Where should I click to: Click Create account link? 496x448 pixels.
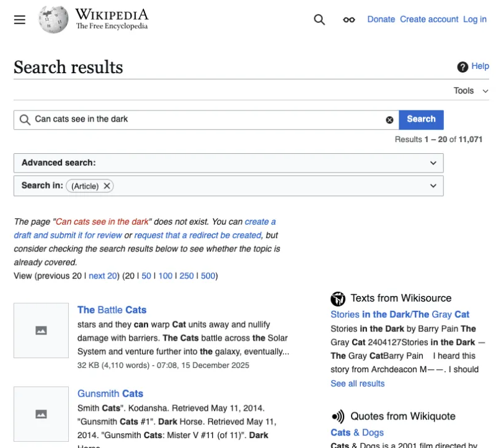tap(429, 19)
